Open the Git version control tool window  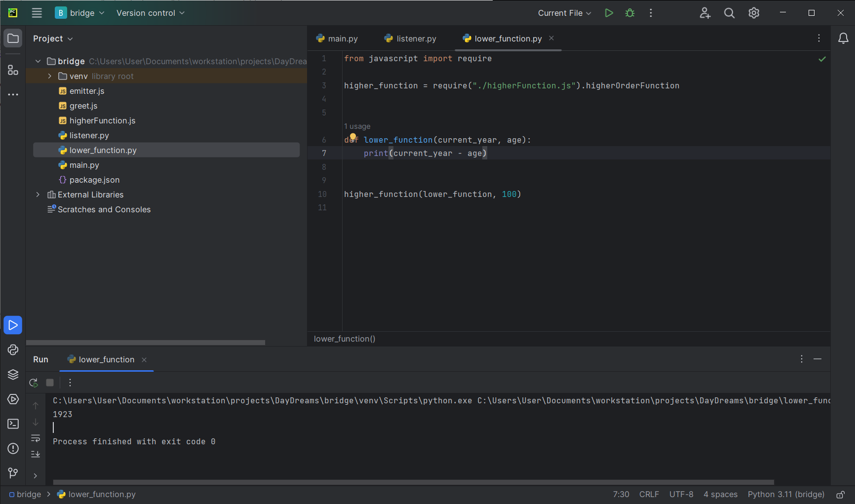[x=13, y=473]
